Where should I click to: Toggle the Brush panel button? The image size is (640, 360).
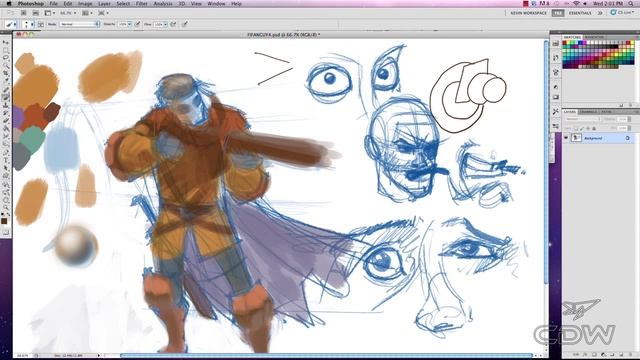[x=41, y=24]
